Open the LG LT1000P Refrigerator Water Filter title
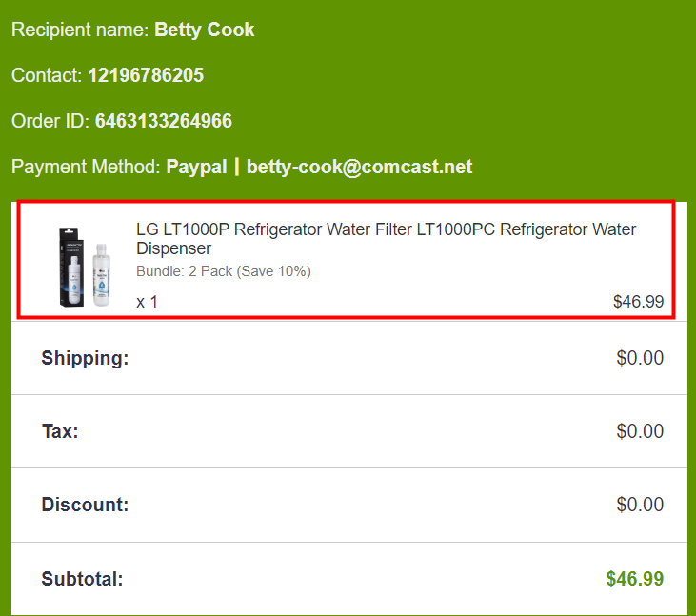The image size is (696, 616). [x=386, y=239]
